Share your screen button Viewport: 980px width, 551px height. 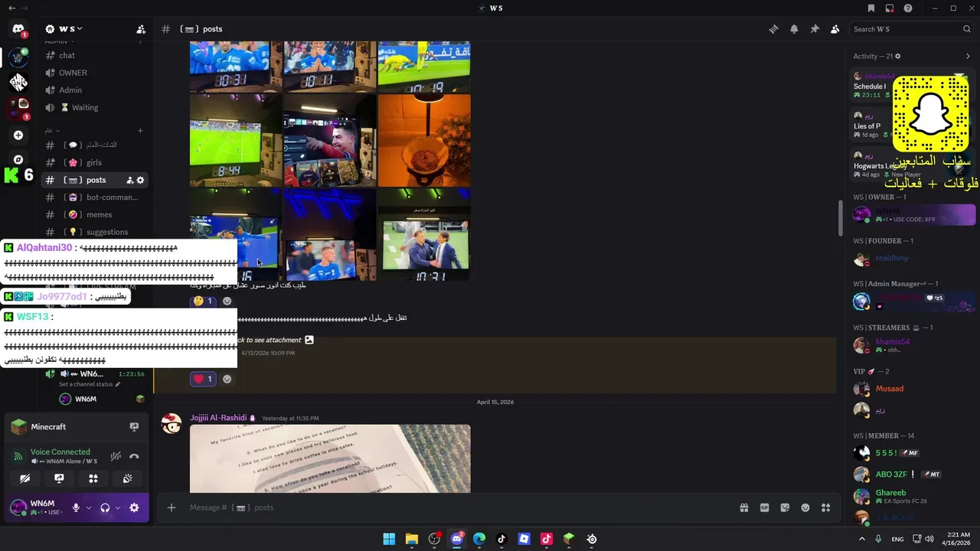click(59, 478)
